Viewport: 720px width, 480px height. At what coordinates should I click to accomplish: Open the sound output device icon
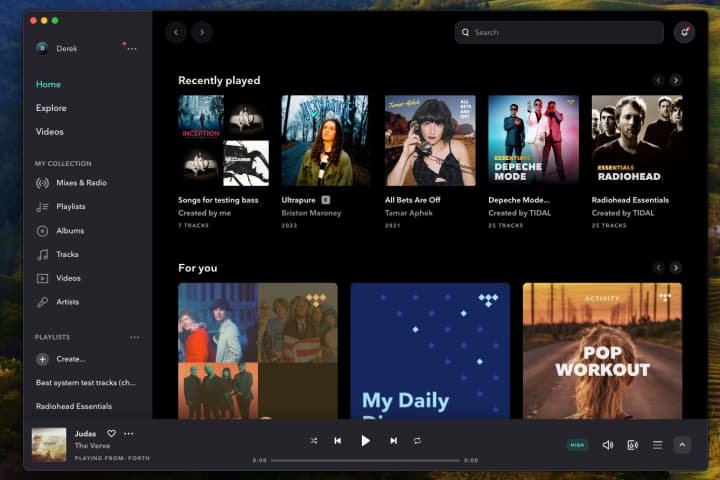[x=633, y=445]
